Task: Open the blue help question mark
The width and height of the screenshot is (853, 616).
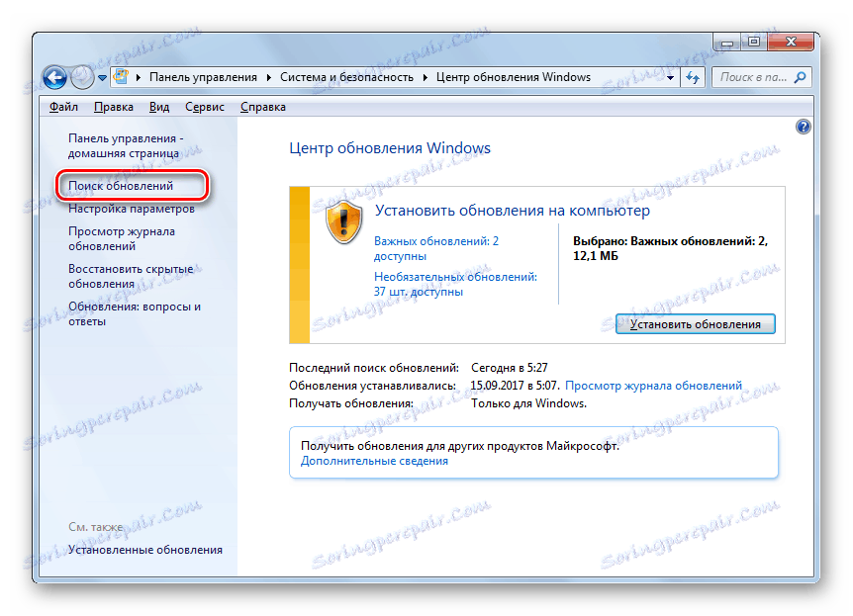Action: [x=803, y=127]
